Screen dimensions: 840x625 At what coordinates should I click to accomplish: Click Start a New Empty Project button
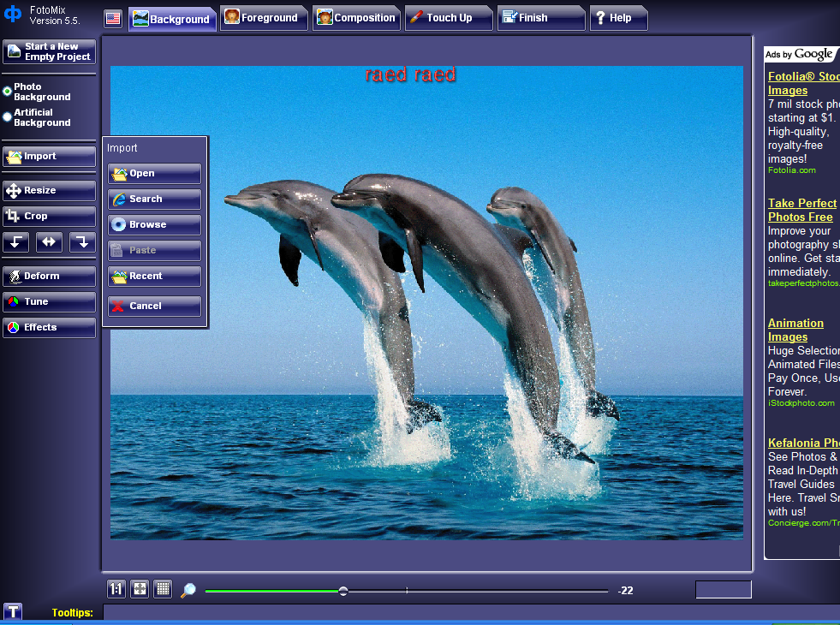(49, 52)
